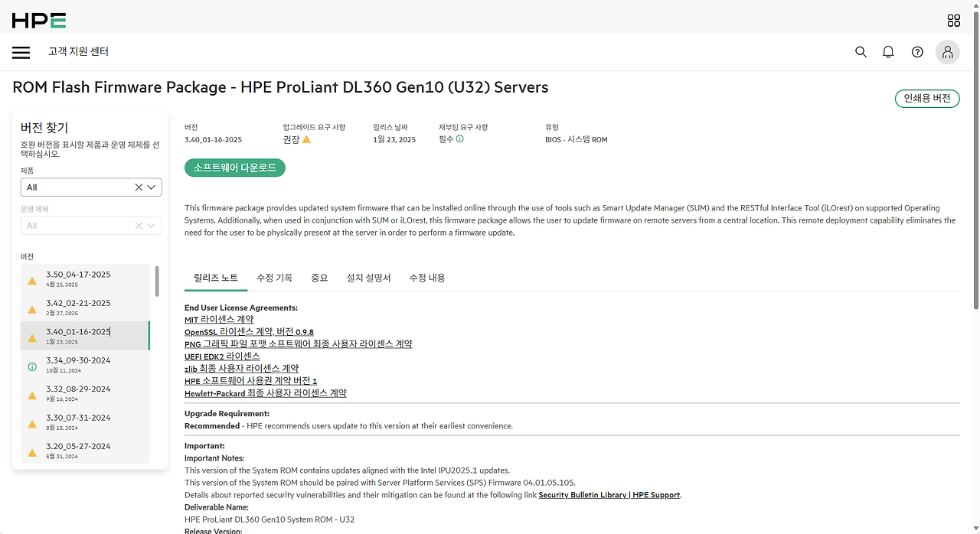Open the help question mark icon

[x=917, y=52]
